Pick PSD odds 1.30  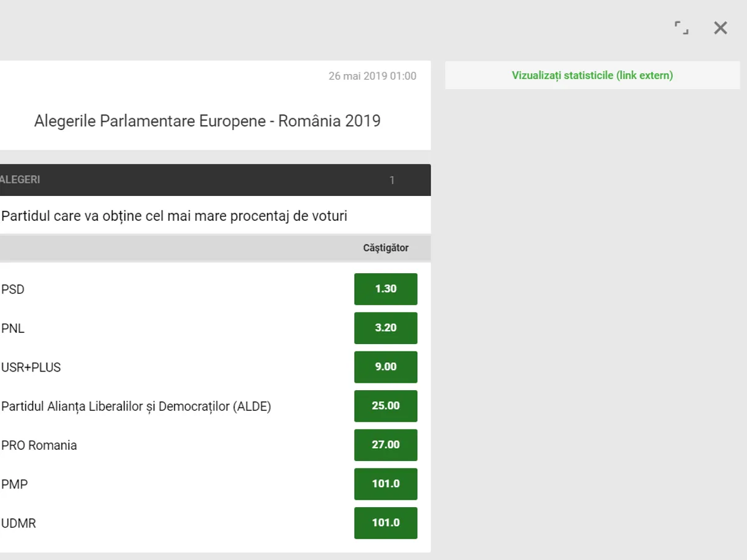click(x=385, y=289)
